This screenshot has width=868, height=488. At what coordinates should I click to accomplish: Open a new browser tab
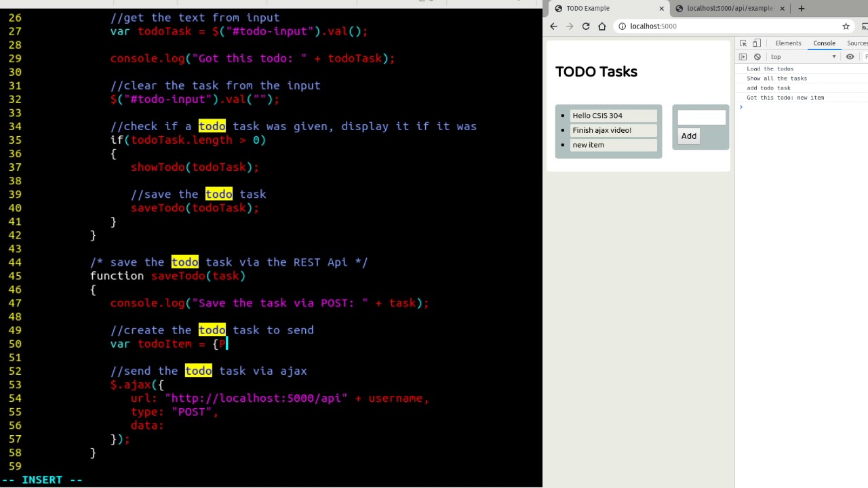pyautogui.click(x=802, y=8)
